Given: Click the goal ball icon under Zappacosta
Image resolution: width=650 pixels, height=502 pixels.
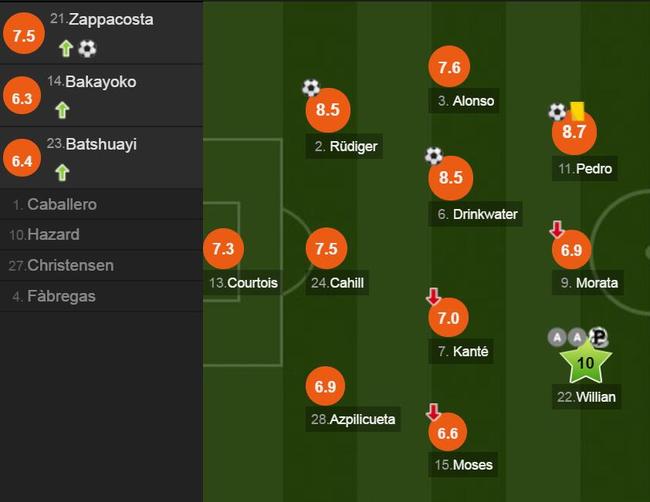Looking at the screenshot, I should tap(87, 49).
